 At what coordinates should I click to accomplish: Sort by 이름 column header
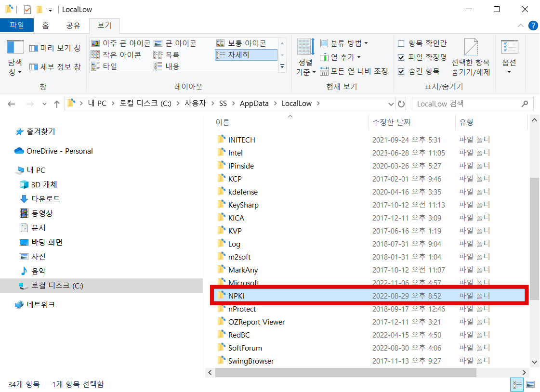tap(290, 122)
